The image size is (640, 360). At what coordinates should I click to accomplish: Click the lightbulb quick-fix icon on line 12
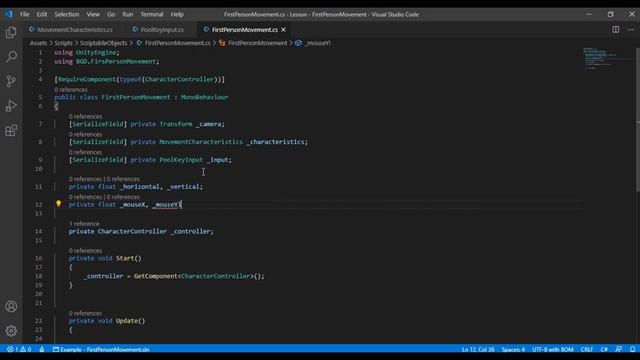[x=58, y=204]
